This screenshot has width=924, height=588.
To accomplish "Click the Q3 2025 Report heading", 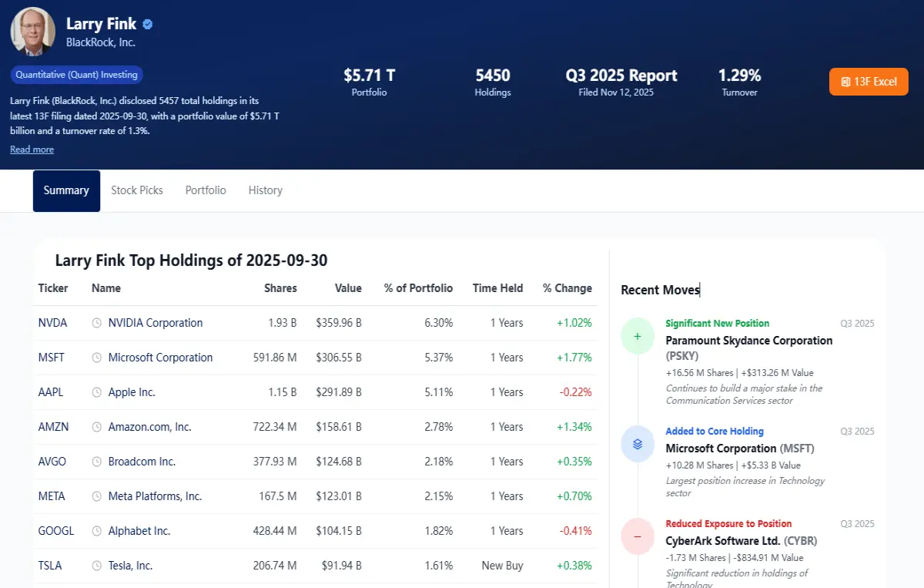I will pos(621,76).
